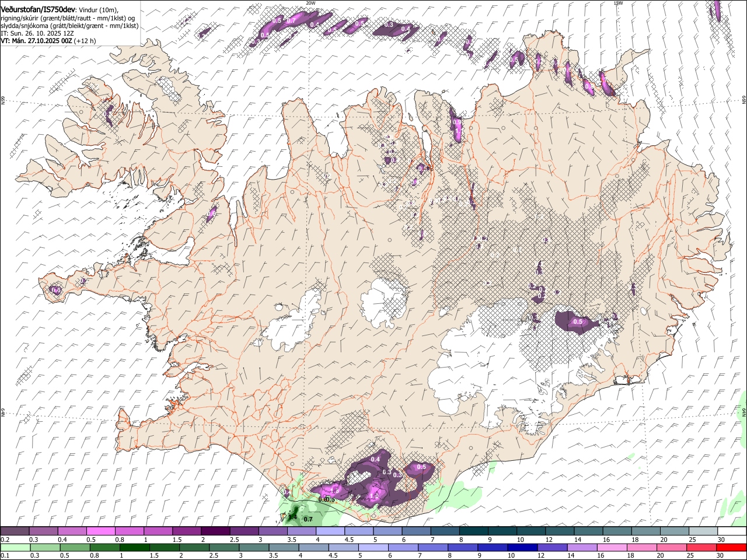Pick the light pink 16 rain-scale swatch
Image resolution: width=747 pixels, height=560 pixels.
click(x=612, y=547)
